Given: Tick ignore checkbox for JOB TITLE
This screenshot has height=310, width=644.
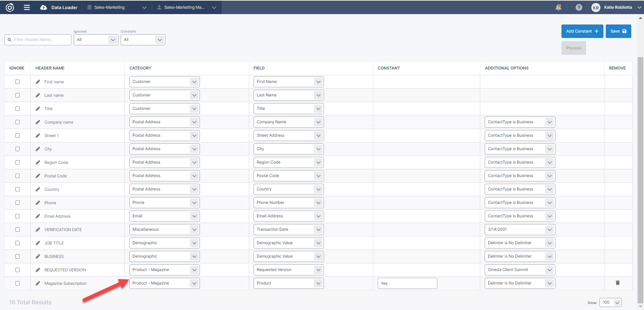Looking at the screenshot, I should pyautogui.click(x=17, y=243).
